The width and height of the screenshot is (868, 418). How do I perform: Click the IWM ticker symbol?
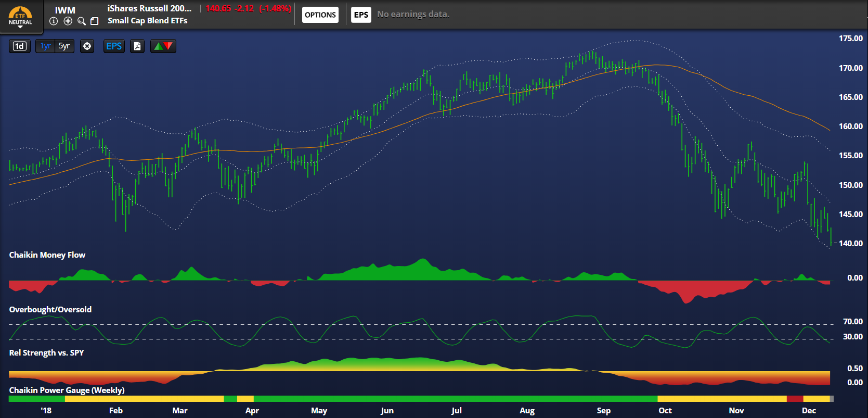click(x=65, y=10)
